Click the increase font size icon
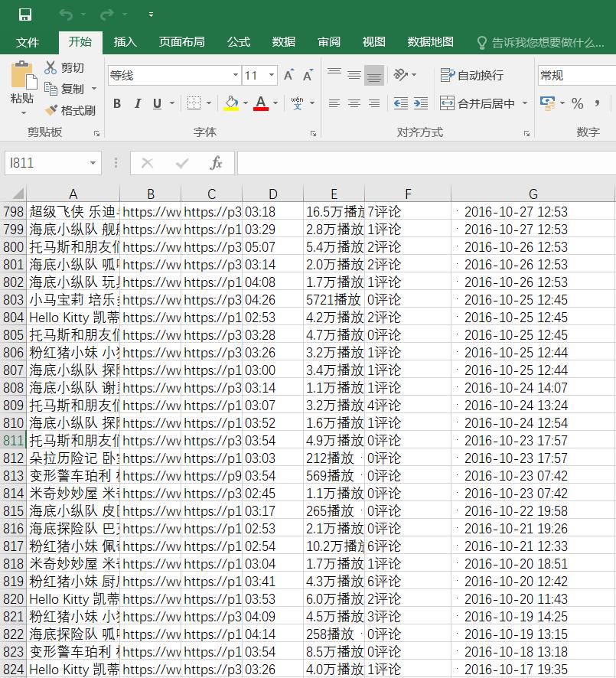 (x=289, y=75)
